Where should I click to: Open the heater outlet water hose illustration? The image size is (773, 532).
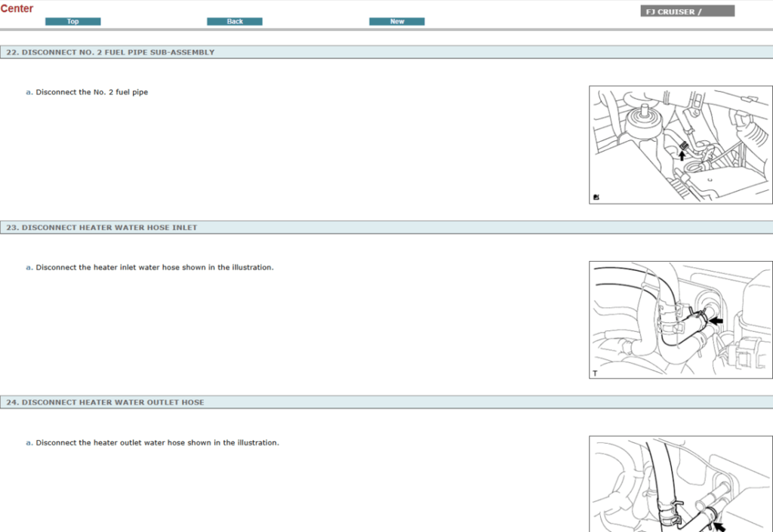pyautogui.click(x=680, y=487)
